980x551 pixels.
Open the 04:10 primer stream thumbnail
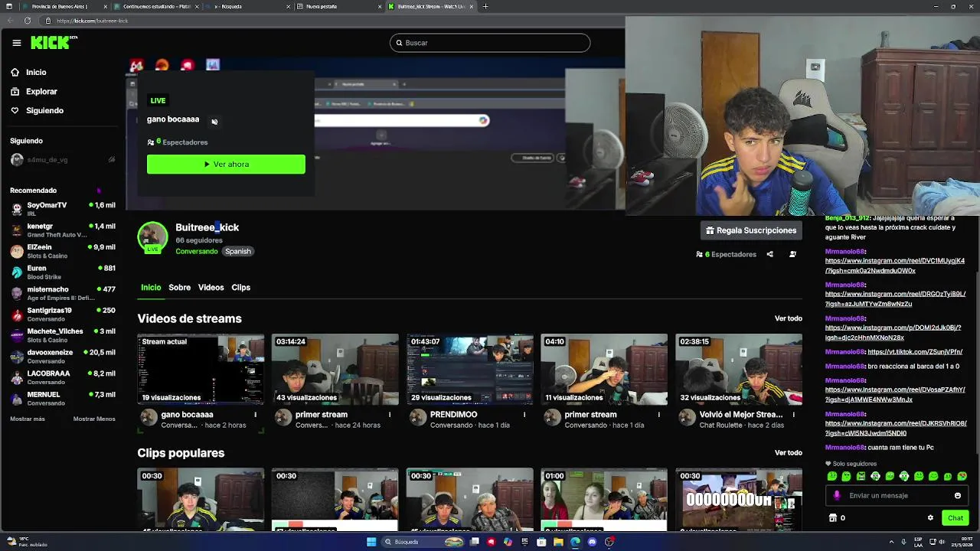(604, 369)
